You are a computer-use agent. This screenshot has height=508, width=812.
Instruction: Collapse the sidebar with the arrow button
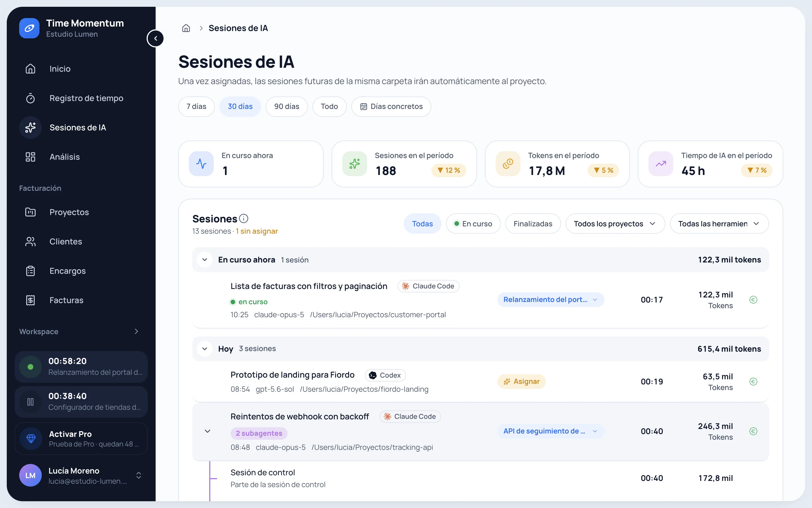tap(155, 38)
